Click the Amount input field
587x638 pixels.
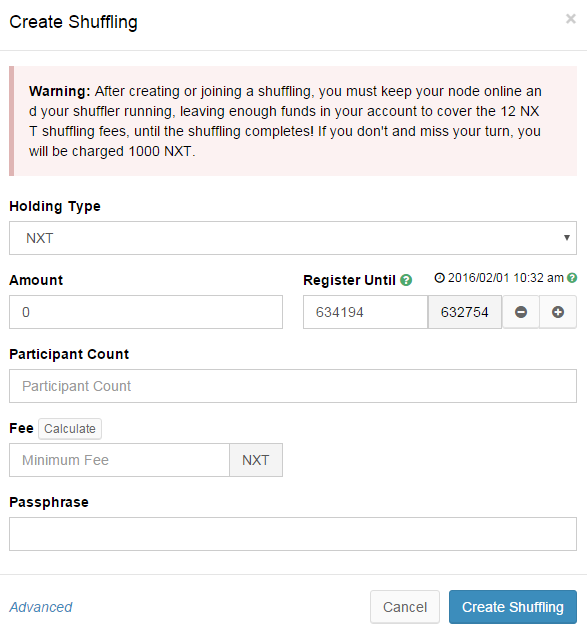pos(146,312)
